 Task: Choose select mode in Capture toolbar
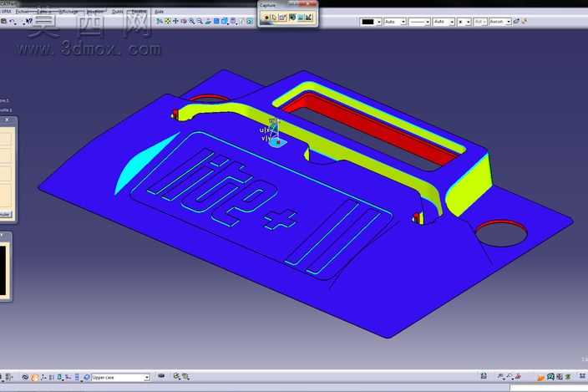pyautogui.click(x=274, y=18)
